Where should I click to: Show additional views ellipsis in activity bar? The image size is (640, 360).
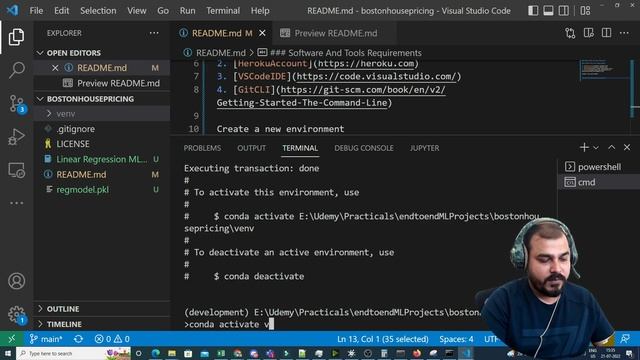[16, 203]
